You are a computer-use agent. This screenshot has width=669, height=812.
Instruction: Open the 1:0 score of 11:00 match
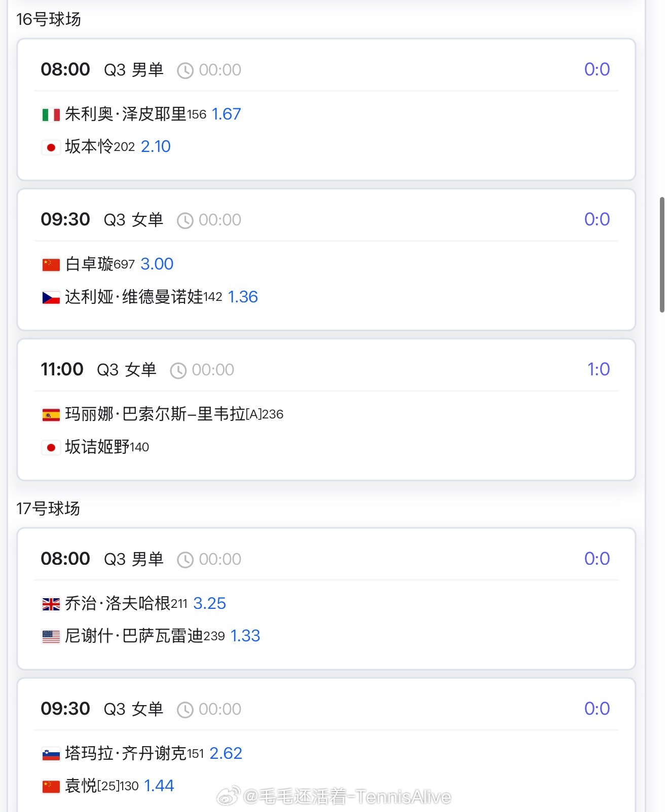click(x=598, y=369)
